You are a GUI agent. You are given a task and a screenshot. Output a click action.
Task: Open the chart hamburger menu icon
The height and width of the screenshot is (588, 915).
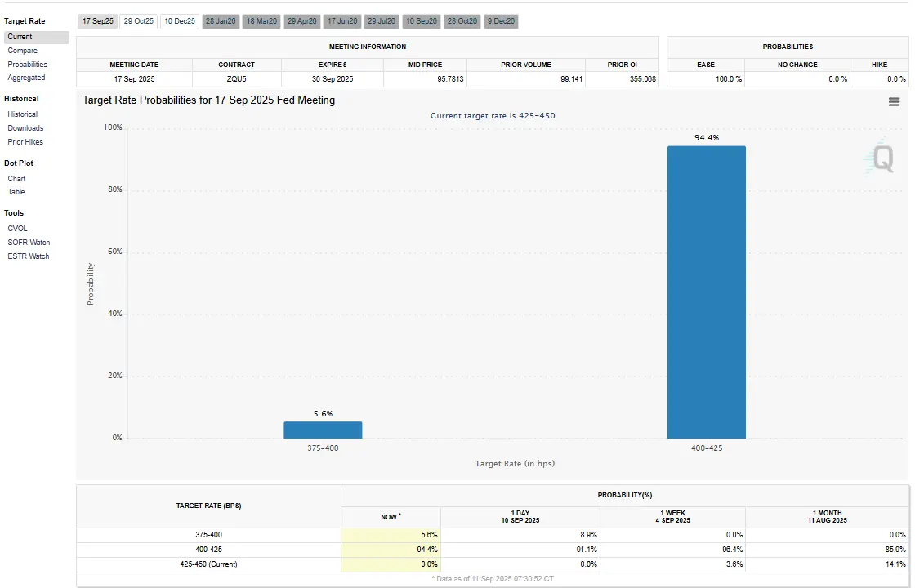[x=894, y=101]
